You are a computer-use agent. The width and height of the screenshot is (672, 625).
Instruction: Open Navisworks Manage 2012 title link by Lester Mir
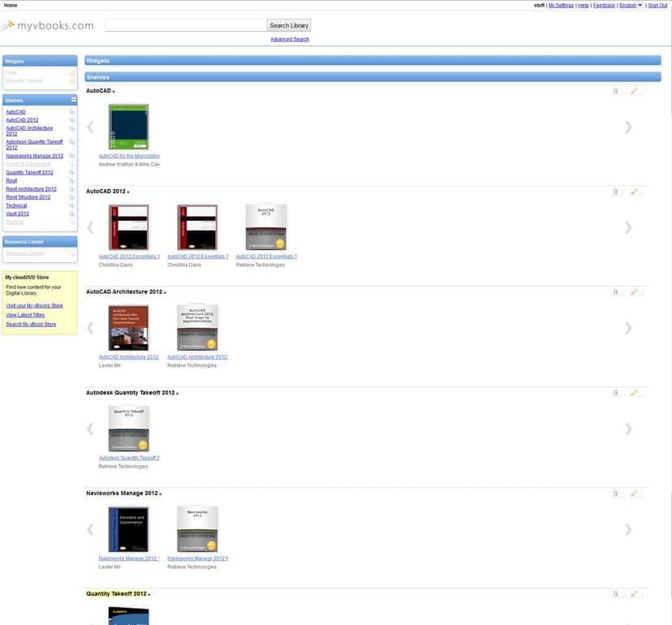129,558
